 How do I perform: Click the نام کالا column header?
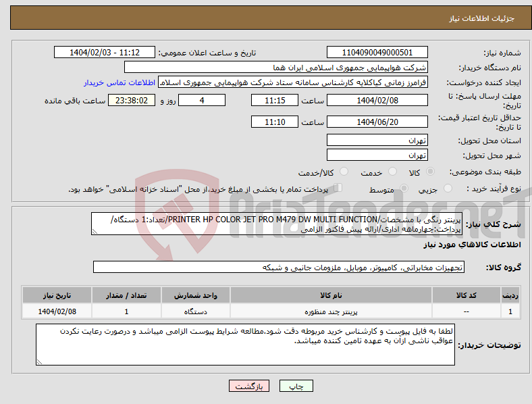pyautogui.click(x=331, y=295)
